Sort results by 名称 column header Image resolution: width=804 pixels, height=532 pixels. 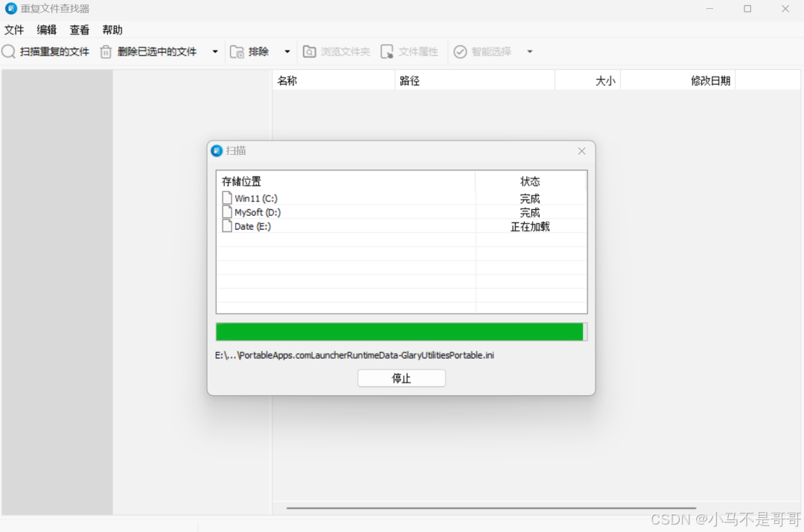(x=334, y=80)
